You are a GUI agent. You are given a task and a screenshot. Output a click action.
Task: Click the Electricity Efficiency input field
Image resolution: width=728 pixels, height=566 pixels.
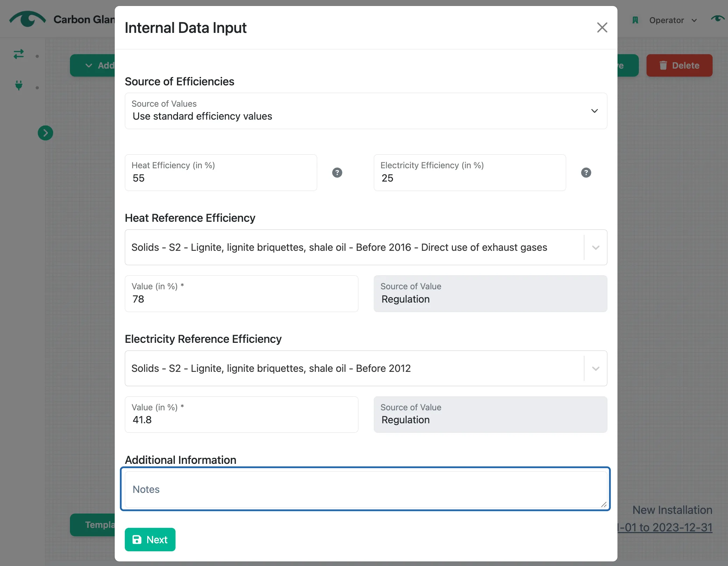470,172
